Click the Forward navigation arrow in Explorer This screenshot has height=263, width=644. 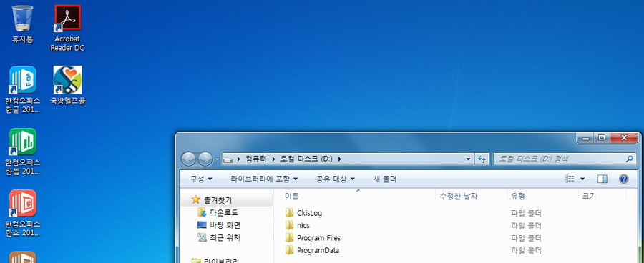(x=205, y=159)
